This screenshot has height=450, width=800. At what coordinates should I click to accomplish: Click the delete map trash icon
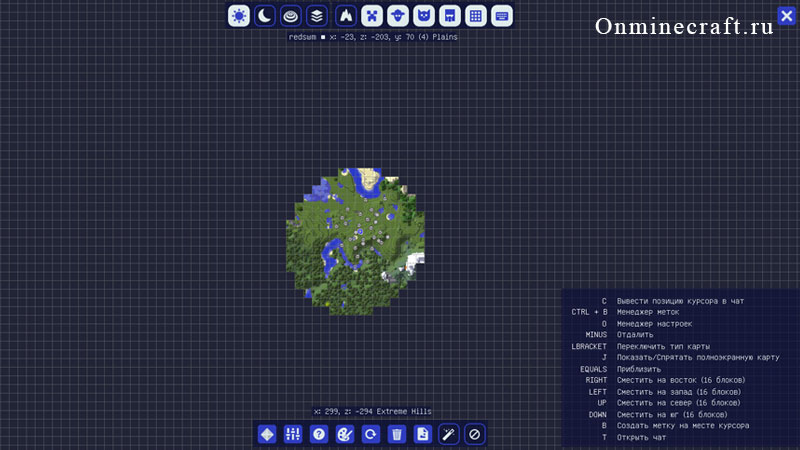click(x=397, y=434)
